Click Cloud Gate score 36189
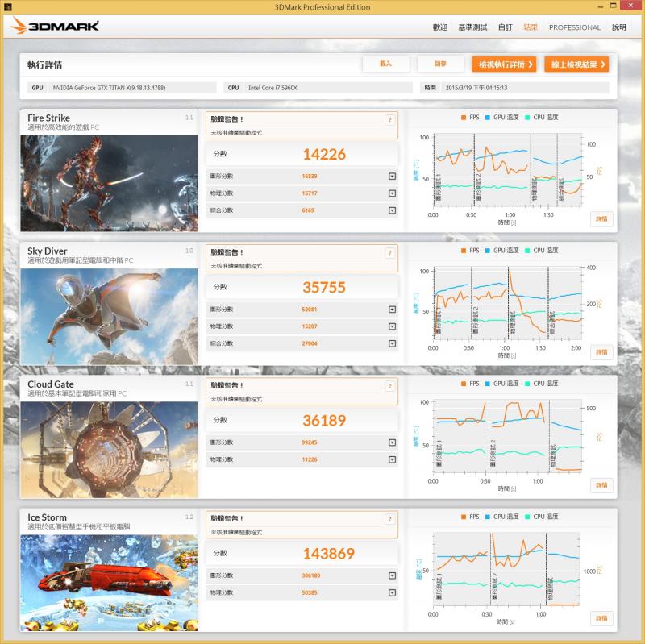645x644 pixels. tap(324, 420)
